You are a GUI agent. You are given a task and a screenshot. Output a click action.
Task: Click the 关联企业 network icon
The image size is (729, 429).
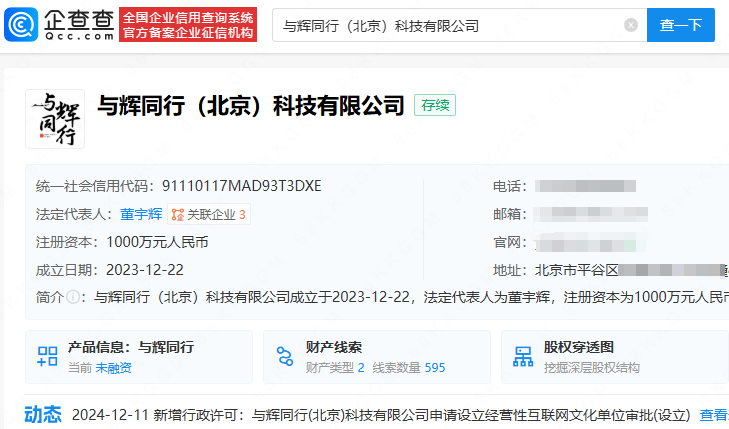tap(178, 215)
